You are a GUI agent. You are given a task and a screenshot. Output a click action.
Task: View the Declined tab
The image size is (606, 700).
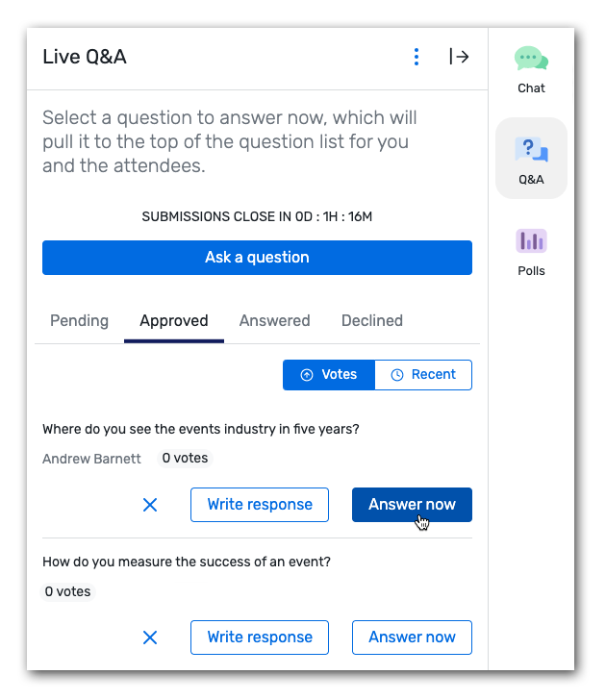click(372, 321)
